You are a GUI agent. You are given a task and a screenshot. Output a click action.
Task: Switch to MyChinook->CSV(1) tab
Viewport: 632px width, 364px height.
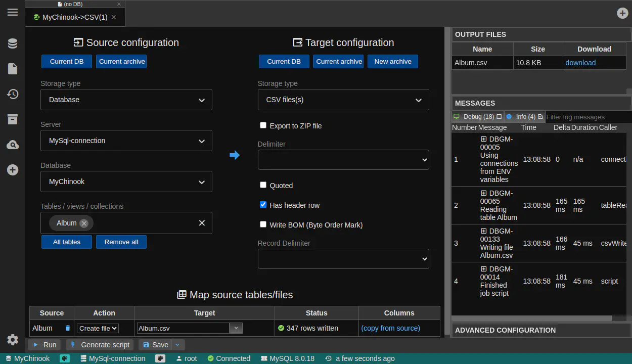tap(74, 17)
